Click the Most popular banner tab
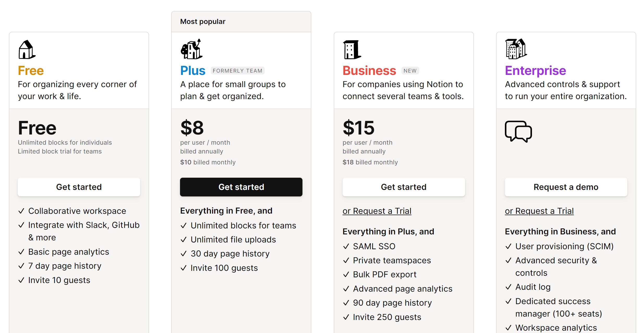This screenshot has width=644, height=333. point(241,22)
